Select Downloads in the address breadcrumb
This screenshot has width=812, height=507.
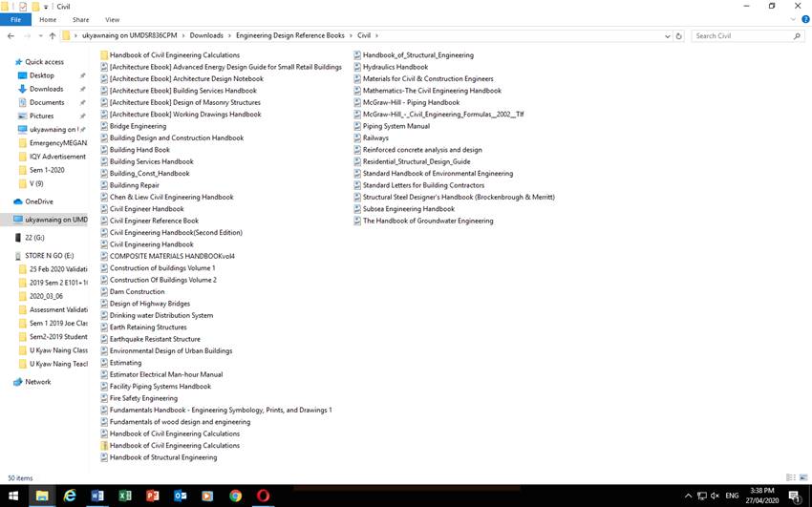click(x=206, y=35)
